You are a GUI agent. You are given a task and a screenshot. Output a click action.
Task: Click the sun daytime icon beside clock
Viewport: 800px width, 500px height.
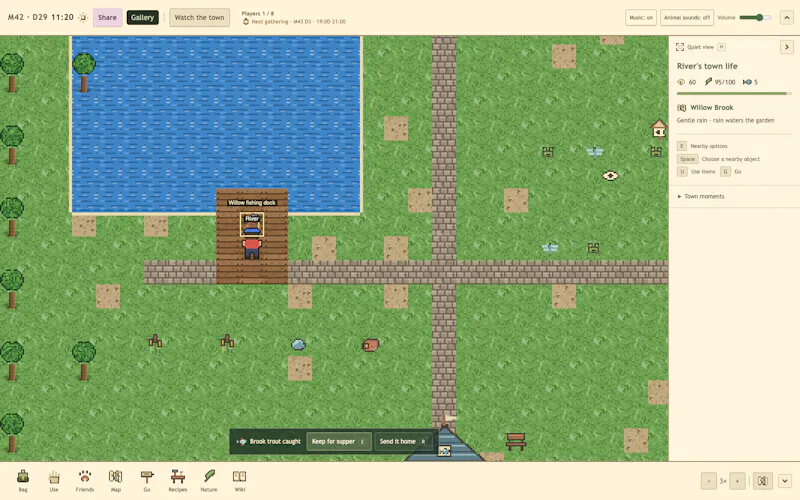coord(83,17)
